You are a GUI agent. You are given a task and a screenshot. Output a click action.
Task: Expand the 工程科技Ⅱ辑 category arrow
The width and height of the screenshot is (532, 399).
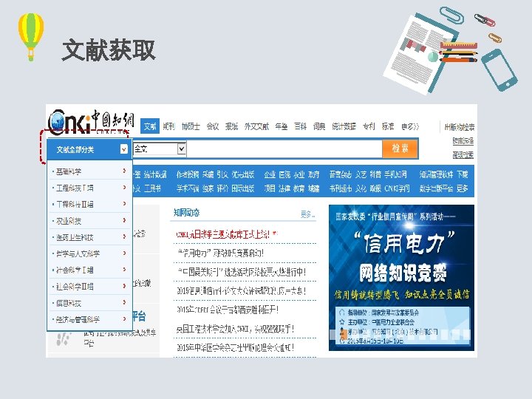point(125,204)
